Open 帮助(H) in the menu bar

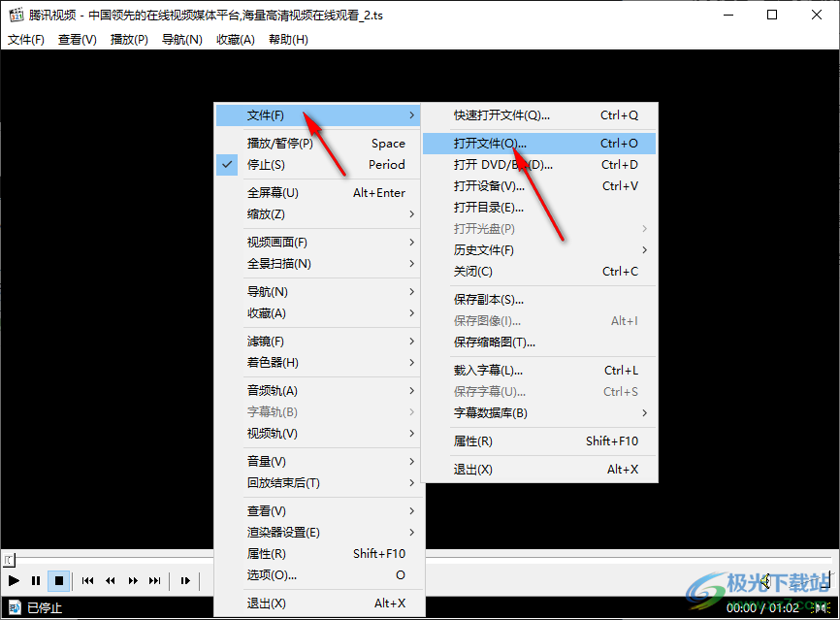click(288, 40)
